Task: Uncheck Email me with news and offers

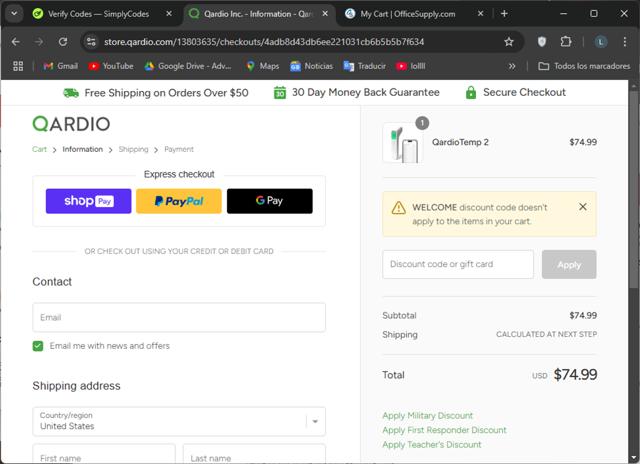Action: pyautogui.click(x=38, y=346)
